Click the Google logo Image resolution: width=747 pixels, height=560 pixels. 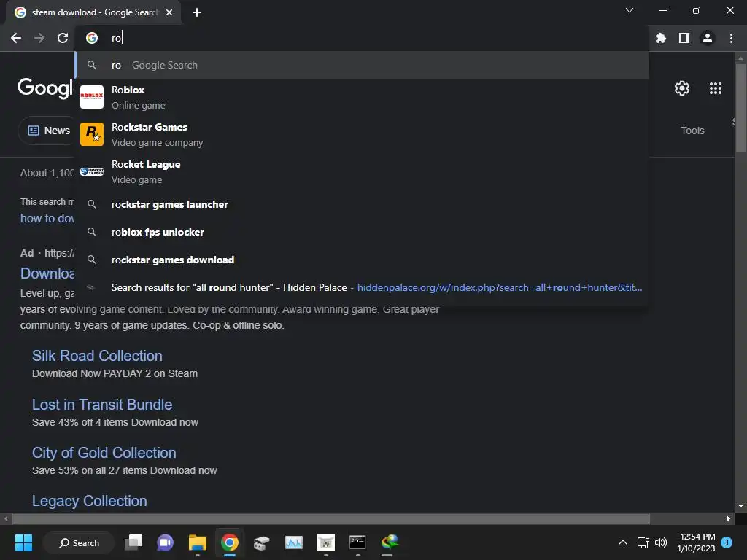(46, 88)
